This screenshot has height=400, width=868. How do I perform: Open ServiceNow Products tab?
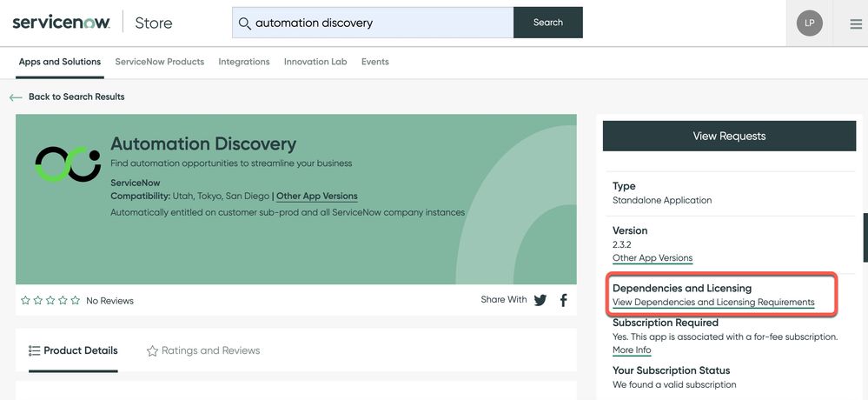point(159,62)
